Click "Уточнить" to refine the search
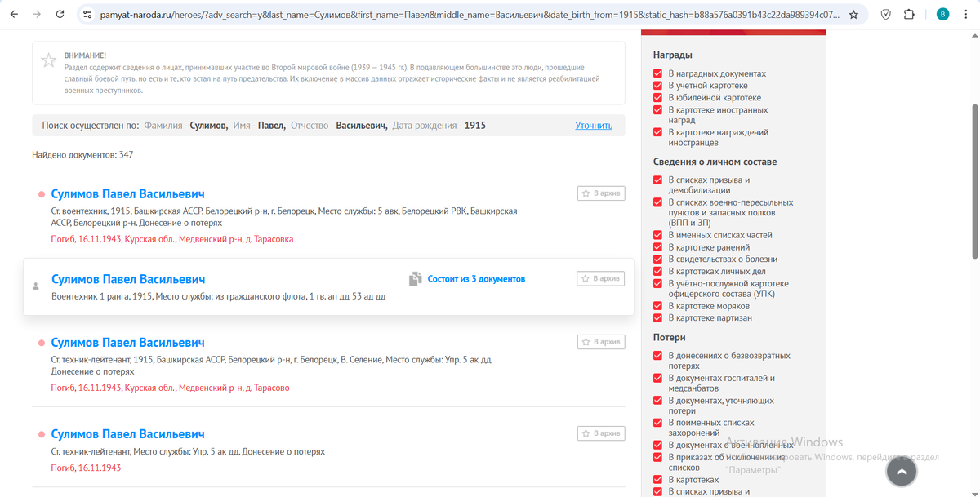The image size is (980, 497). pos(594,126)
